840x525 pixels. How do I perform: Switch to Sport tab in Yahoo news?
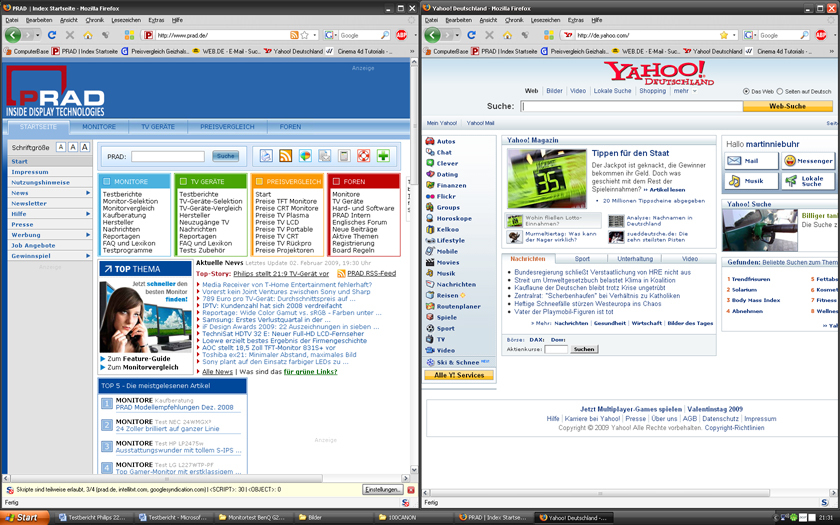pyautogui.click(x=582, y=259)
